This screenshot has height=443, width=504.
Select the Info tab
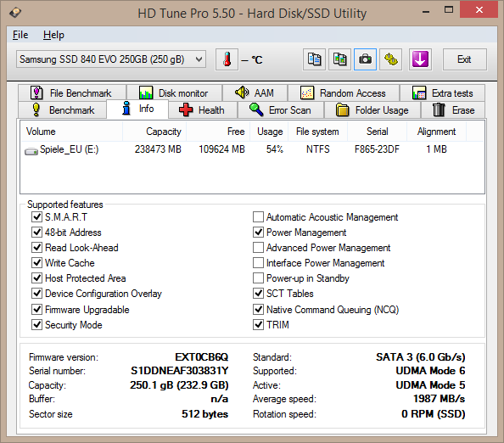click(137, 109)
